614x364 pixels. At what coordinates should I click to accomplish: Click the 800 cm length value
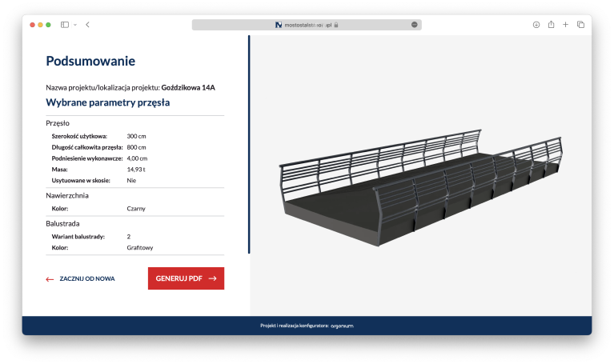click(x=136, y=147)
